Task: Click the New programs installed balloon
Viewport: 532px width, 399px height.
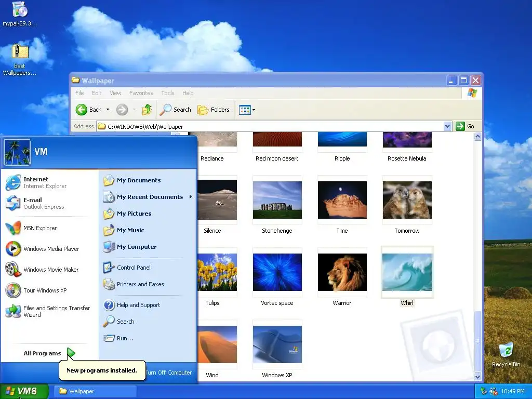Action: pos(102,370)
